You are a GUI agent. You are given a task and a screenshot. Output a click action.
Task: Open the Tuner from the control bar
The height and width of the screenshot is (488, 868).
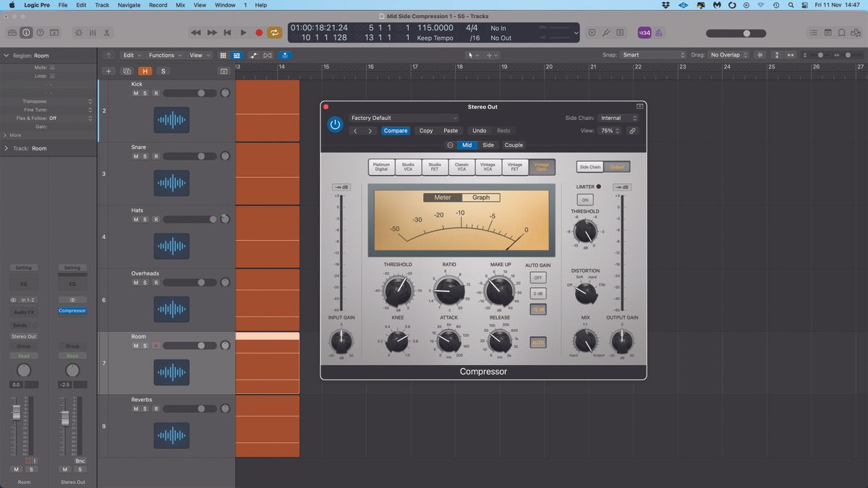(606, 33)
